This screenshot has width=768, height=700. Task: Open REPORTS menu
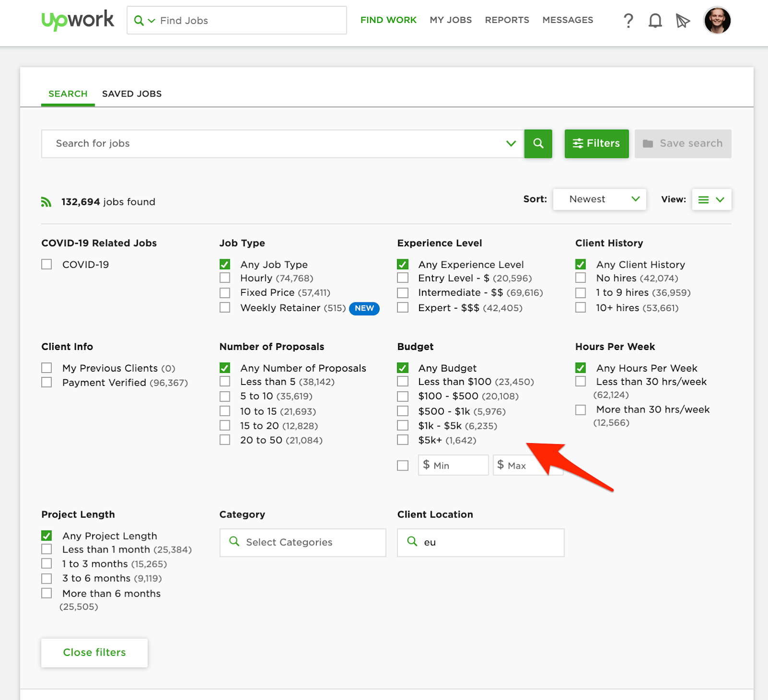[x=507, y=20]
